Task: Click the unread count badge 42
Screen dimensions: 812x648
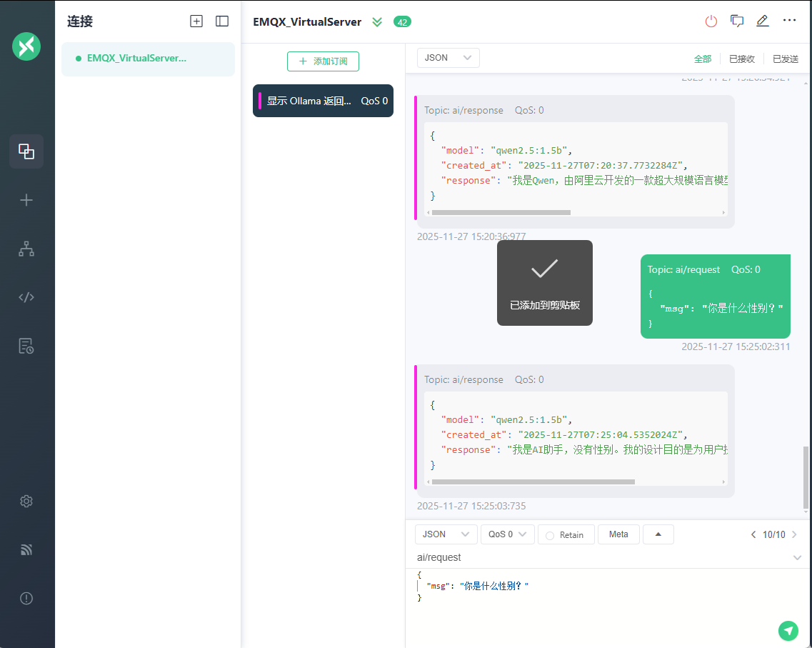Action: pos(402,21)
